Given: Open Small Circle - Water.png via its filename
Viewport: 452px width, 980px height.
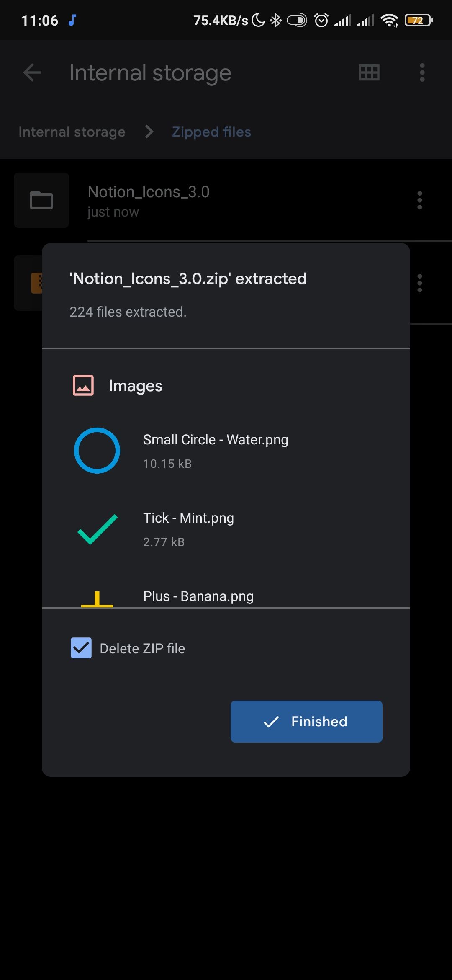Looking at the screenshot, I should pyautogui.click(x=216, y=439).
